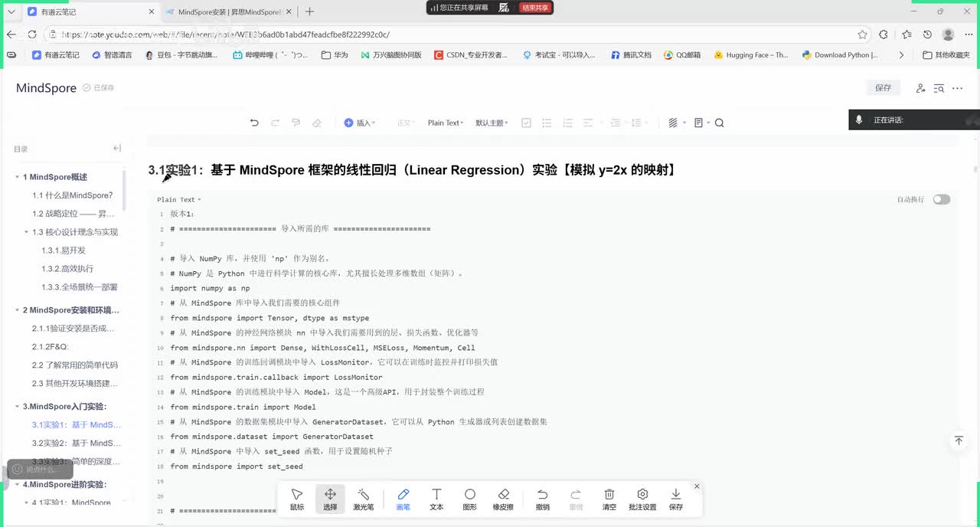Screen dimensions: 980x527
Task: Pick the 图形 shape tool
Action: click(470, 499)
